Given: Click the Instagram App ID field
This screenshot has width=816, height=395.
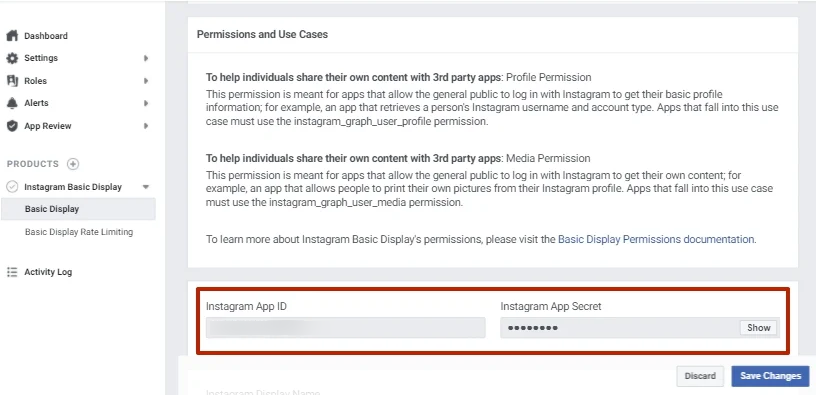Looking at the screenshot, I should click(x=346, y=328).
